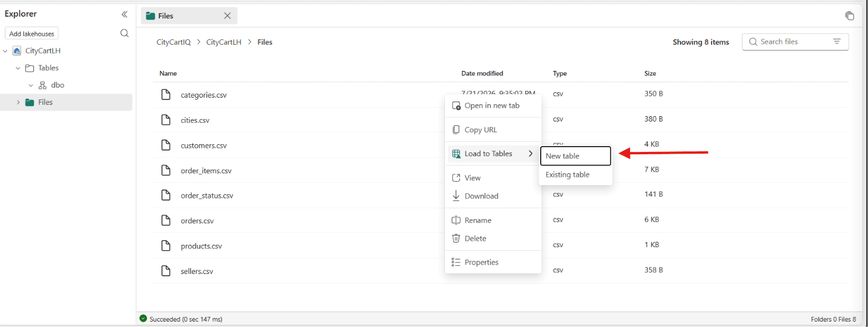
Task: Click the customers.csv file name
Action: (203, 145)
